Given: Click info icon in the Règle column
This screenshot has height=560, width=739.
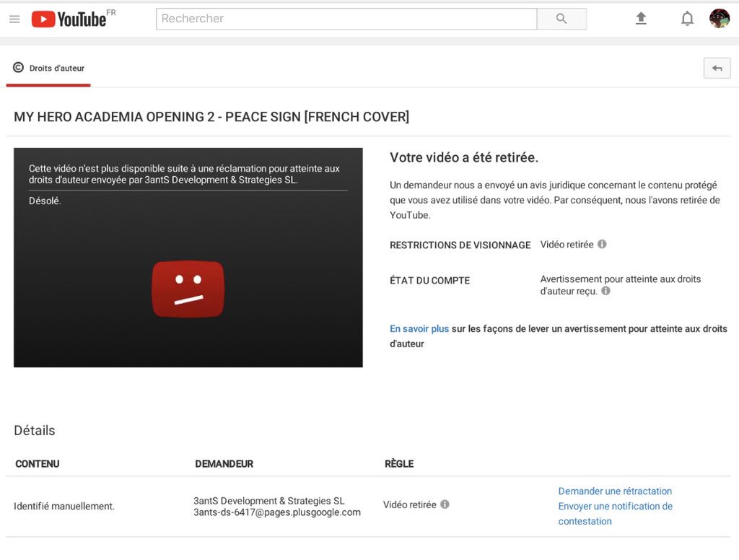Looking at the screenshot, I should click(445, 504).
